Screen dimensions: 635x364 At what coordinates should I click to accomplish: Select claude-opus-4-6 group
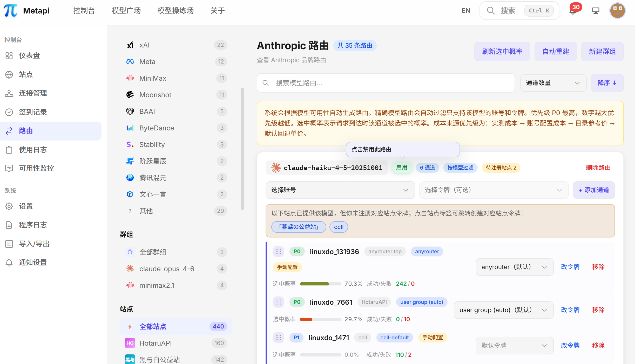(x=176, y=269)
